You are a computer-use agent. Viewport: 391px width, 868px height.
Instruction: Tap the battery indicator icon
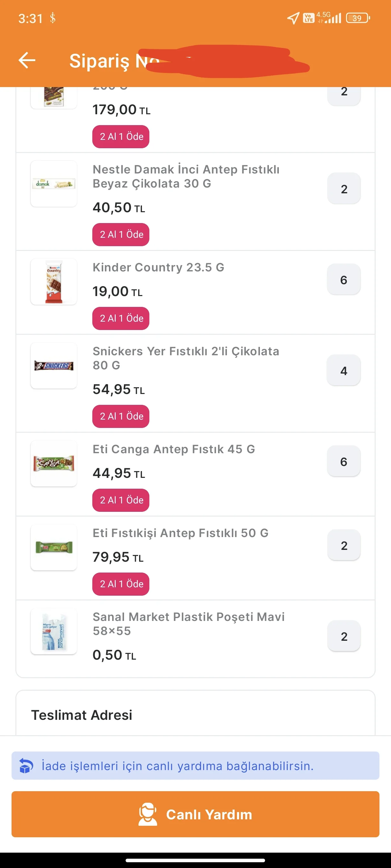pos(358,18)
